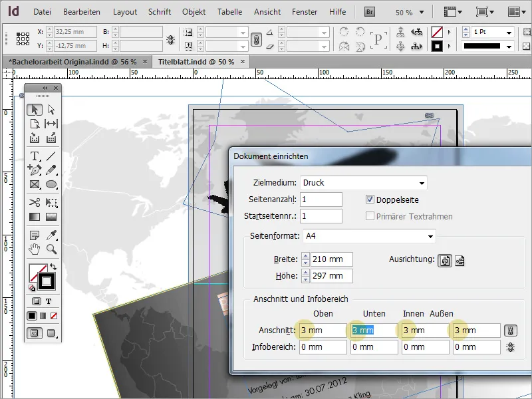Click landscape orientation button
The width and height of the screenshot is (532, 399).
(x=460, y=261)
